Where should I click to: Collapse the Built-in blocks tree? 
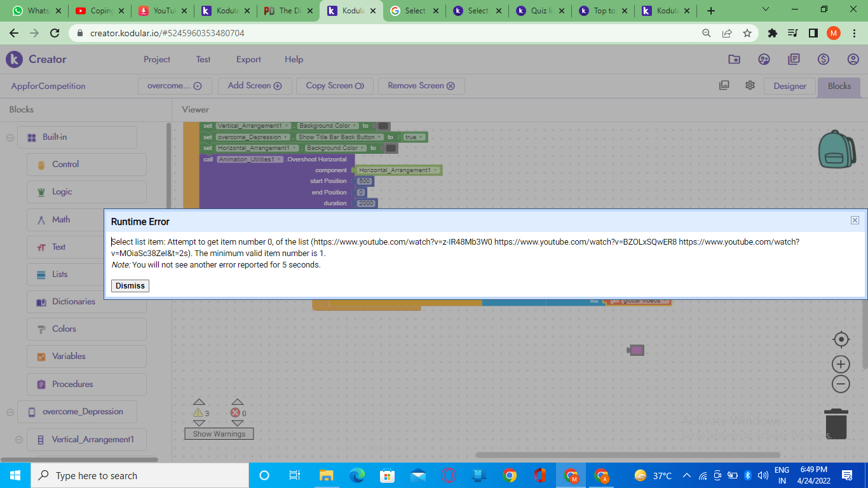coord(10,137)
